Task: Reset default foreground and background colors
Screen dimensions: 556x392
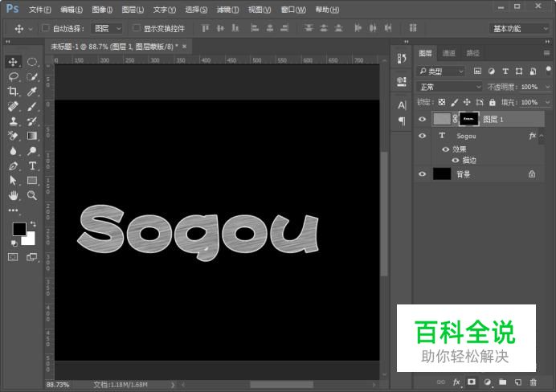Action: [x=14, y=243]
